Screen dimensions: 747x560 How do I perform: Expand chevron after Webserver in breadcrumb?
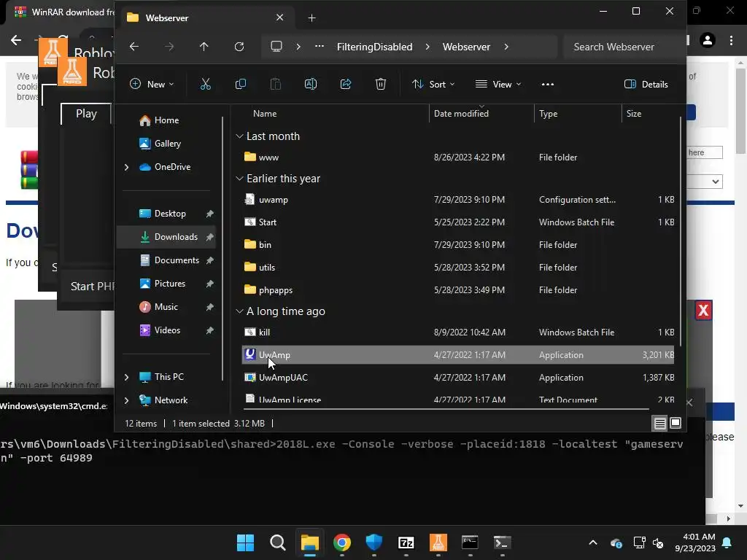point(506,47)
